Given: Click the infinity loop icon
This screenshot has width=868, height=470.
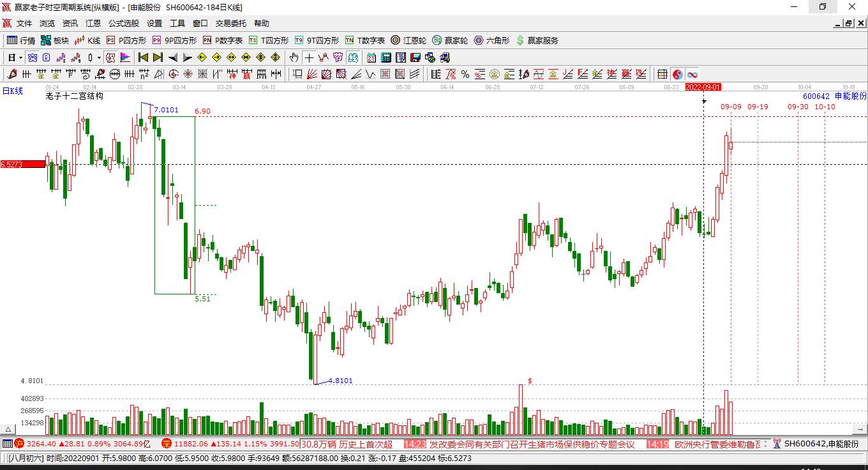Looking at the screenshot, I should [692, 74].
